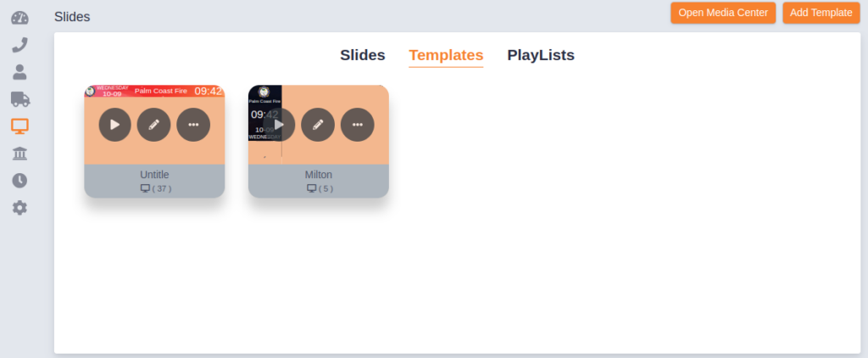This screenshot has height=358, width=868.
Task: Switch to the PlayLists tab
Action: (541, 55)
